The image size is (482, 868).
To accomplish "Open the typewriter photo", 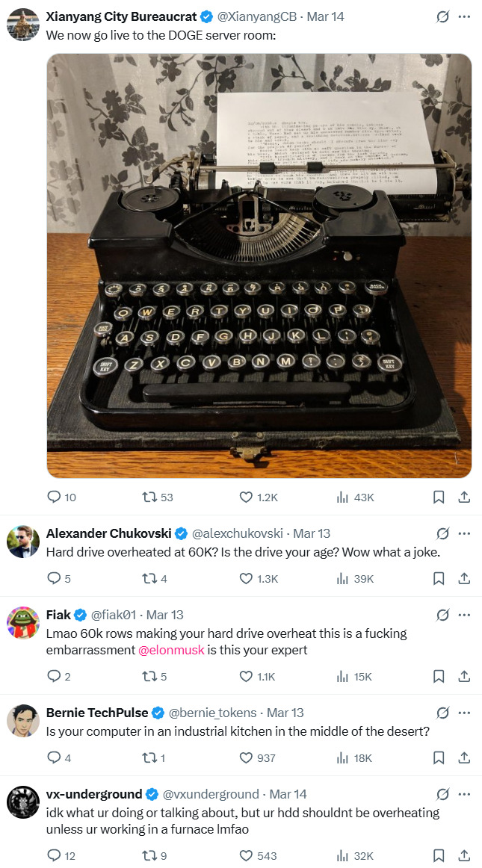I will pyautogui.click(x=259, y=265).
